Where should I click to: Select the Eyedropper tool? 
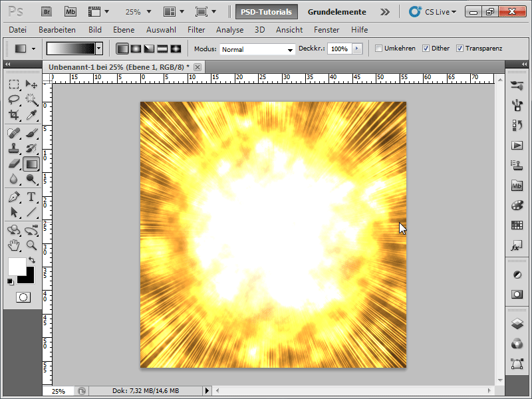coord(31,115)
